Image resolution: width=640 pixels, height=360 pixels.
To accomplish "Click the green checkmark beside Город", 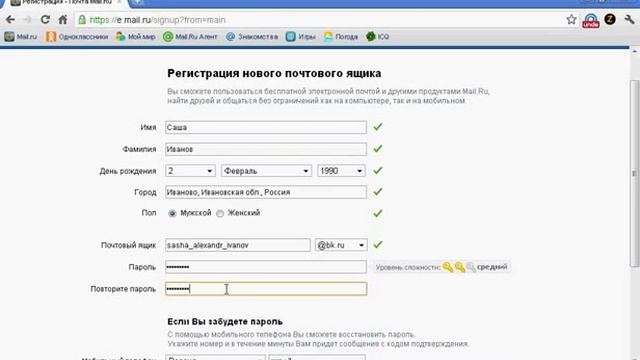I will click(x=378, y=191).
